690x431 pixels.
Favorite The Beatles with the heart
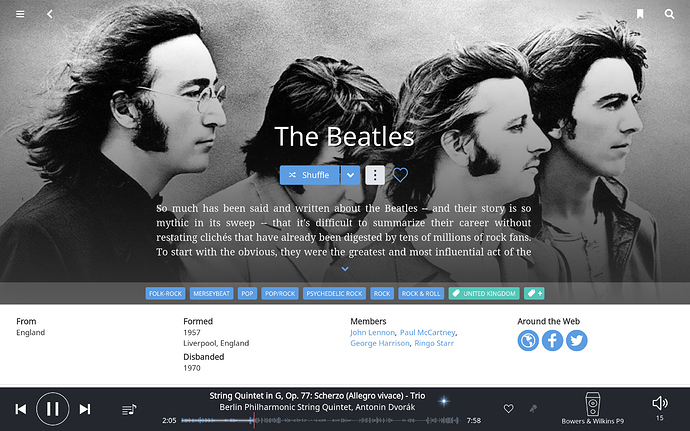400,175
